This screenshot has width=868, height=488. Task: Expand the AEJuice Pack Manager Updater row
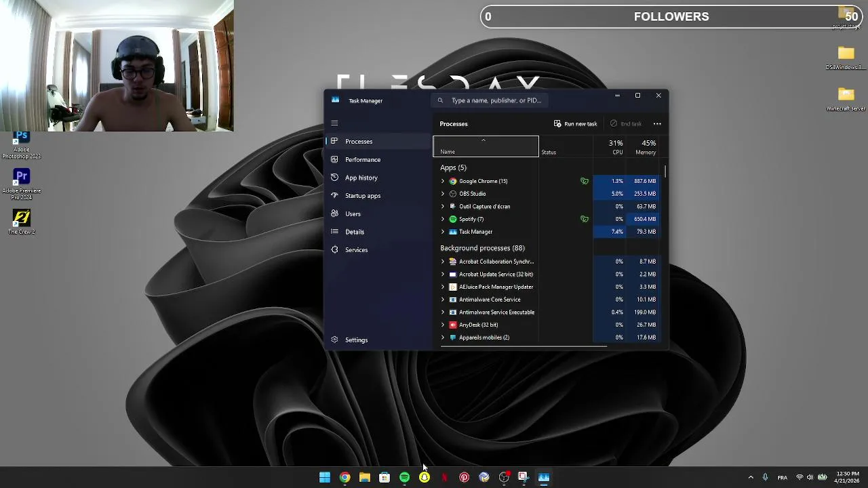[x=443, y=287]
